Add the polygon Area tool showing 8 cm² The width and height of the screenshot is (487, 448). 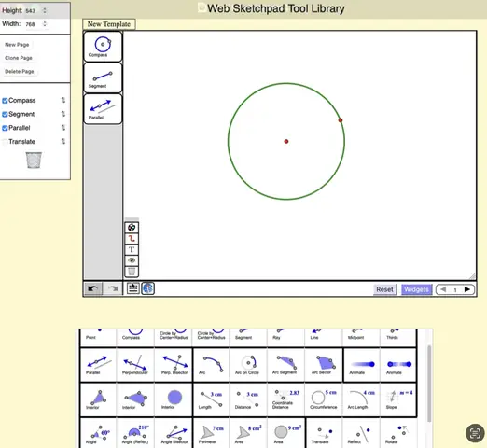(248, 433)
